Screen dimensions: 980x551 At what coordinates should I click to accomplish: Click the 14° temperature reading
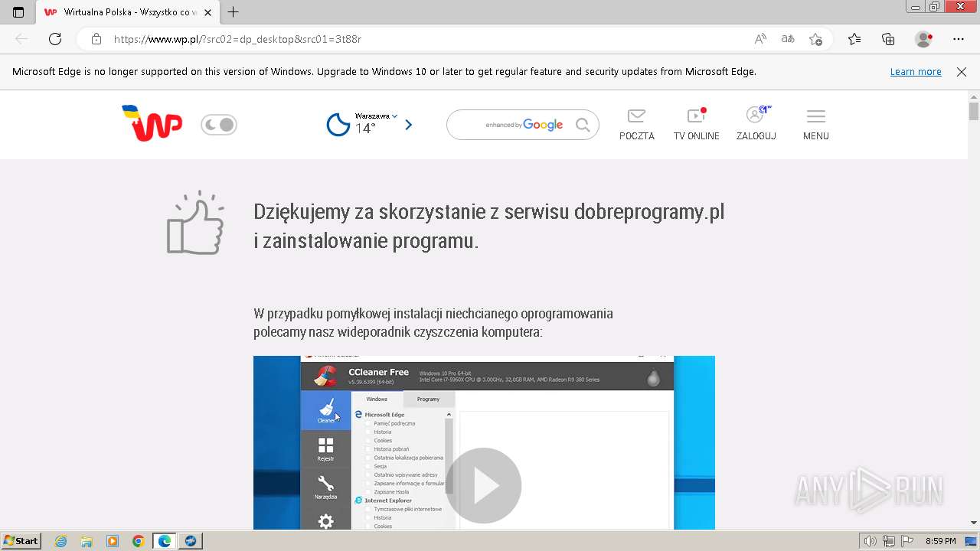point(365,129)
